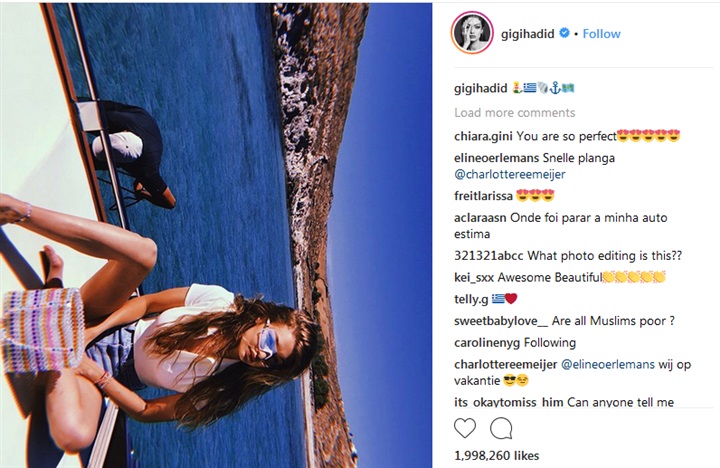
Task: Like the post with the heart icon
Action: pos(465,428)
